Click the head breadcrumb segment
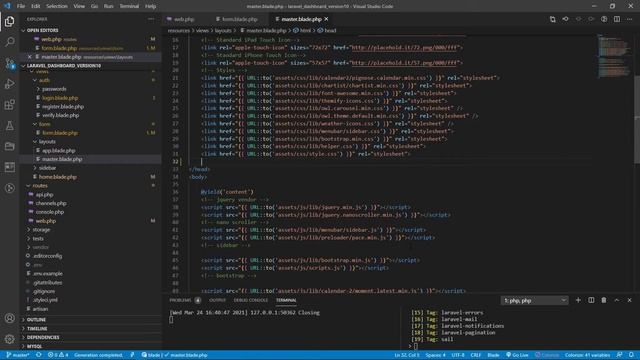Viewport: 640px width, 360px height. [327, 30]
